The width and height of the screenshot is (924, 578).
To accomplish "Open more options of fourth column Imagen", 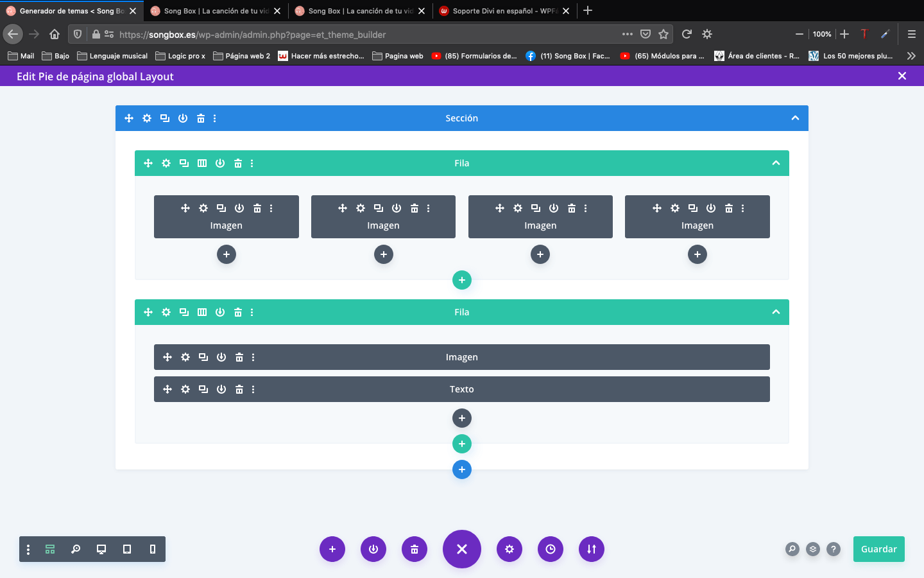I will click(743, 208).
